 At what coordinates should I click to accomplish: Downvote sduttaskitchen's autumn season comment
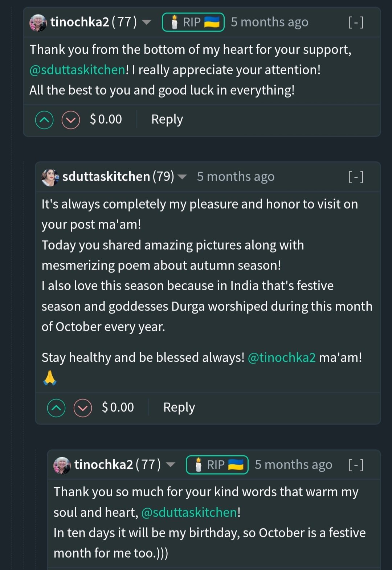83,408
